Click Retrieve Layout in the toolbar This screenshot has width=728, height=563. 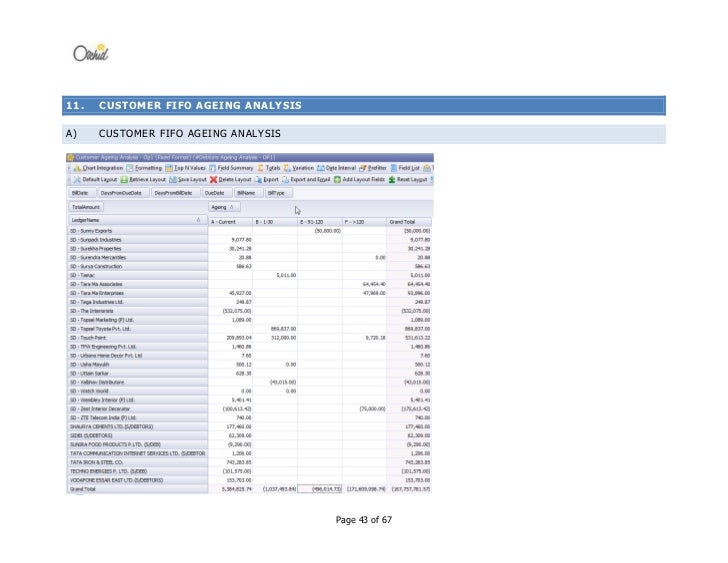point(143,180)
